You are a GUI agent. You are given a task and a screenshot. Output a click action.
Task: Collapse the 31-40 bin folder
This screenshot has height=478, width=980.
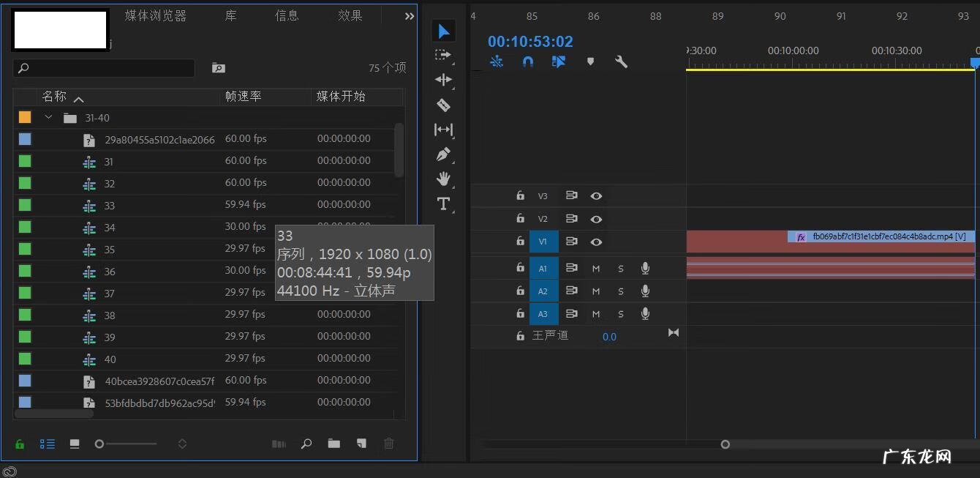pos(49,118)
